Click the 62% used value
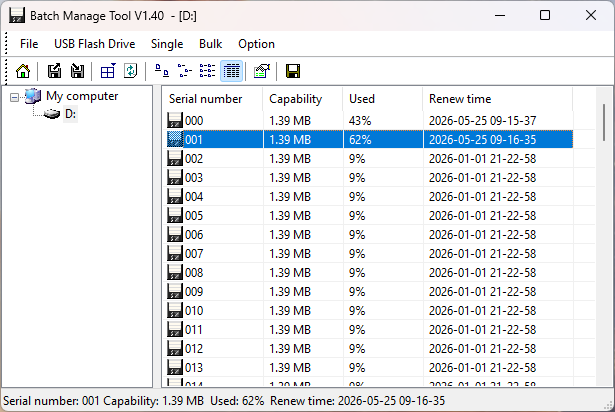615x412 pixels. pos(360,140)
